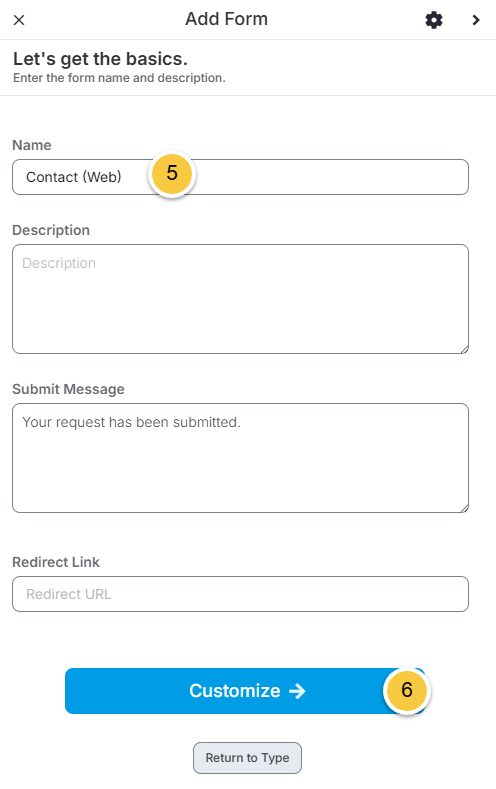Click the right chevron arrow in header

476,20
